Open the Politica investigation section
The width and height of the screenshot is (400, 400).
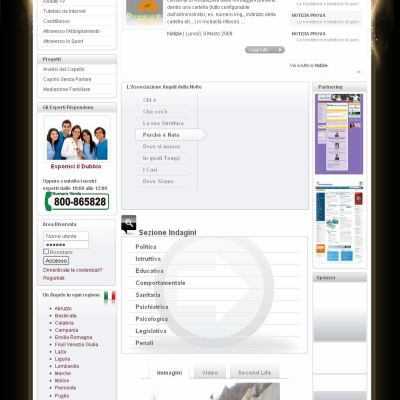click(146, 247)
